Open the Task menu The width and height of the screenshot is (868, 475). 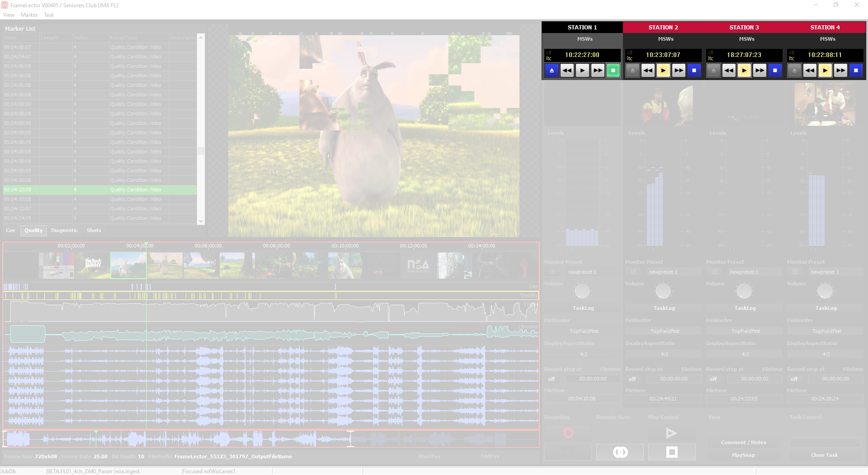[49, 15]
